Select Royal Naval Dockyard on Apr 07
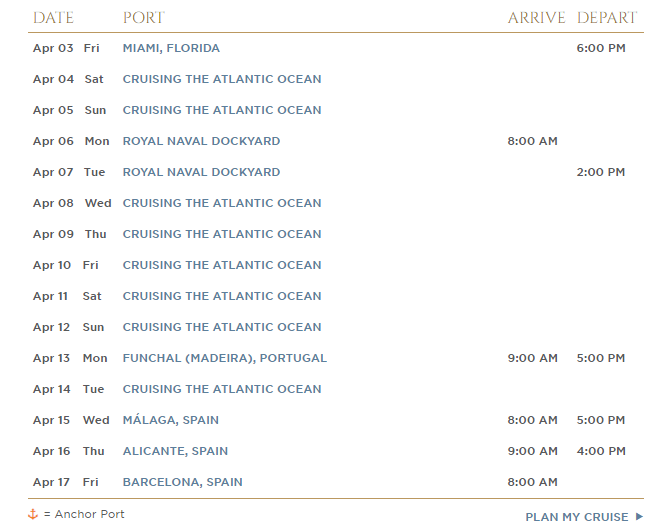Image resolution: width=671 pixels, height=531 pixels. [x=202, y=172]
